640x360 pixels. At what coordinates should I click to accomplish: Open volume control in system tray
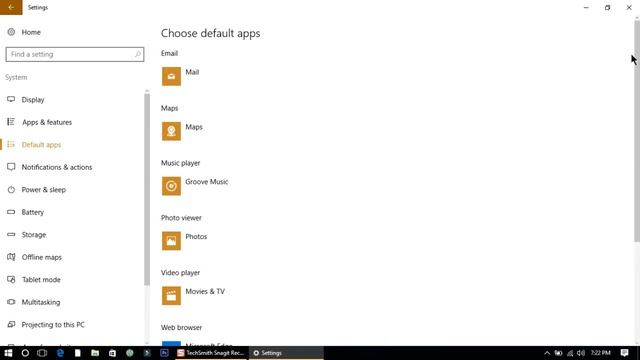click(581, 353)
